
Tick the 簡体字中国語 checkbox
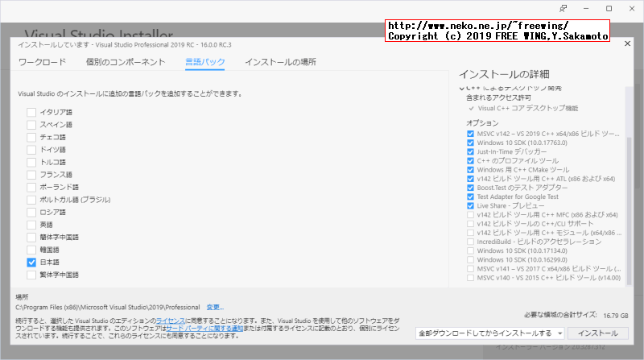(x=31, y=238)
